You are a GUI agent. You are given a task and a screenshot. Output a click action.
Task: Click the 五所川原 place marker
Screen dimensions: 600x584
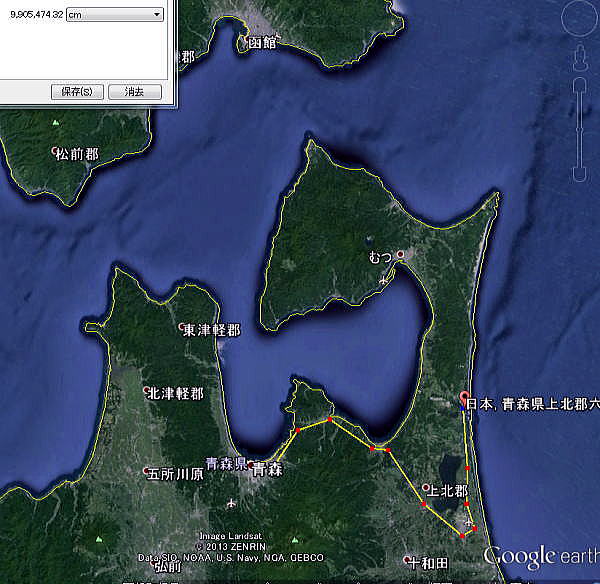(x=146, y=471)
